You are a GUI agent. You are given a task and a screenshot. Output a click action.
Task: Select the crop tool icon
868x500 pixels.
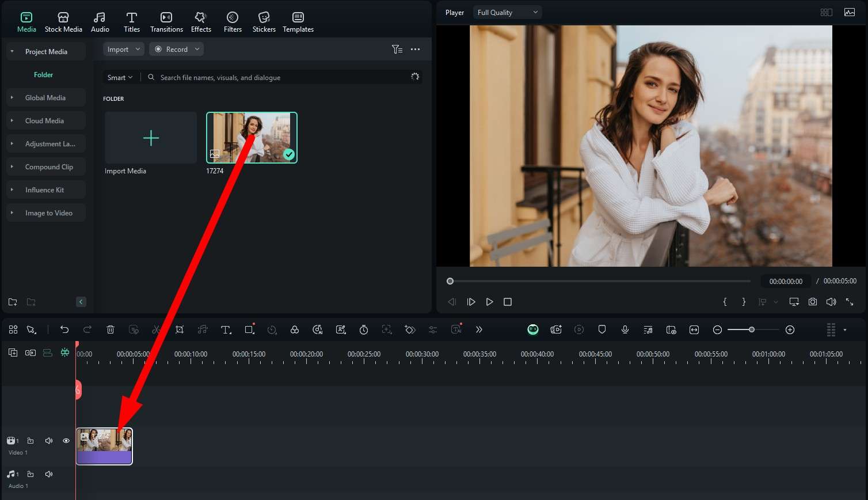[180, 329]
